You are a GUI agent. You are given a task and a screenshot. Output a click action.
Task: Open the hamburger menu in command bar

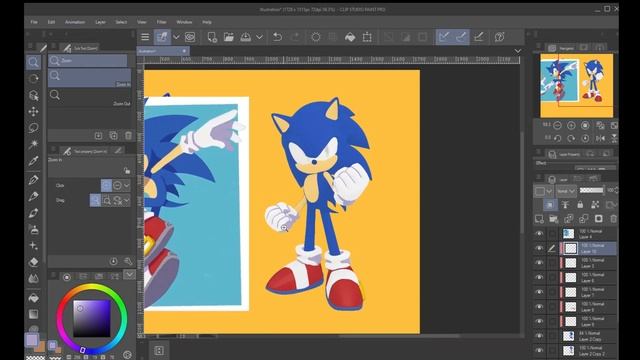tap(145, 37)
